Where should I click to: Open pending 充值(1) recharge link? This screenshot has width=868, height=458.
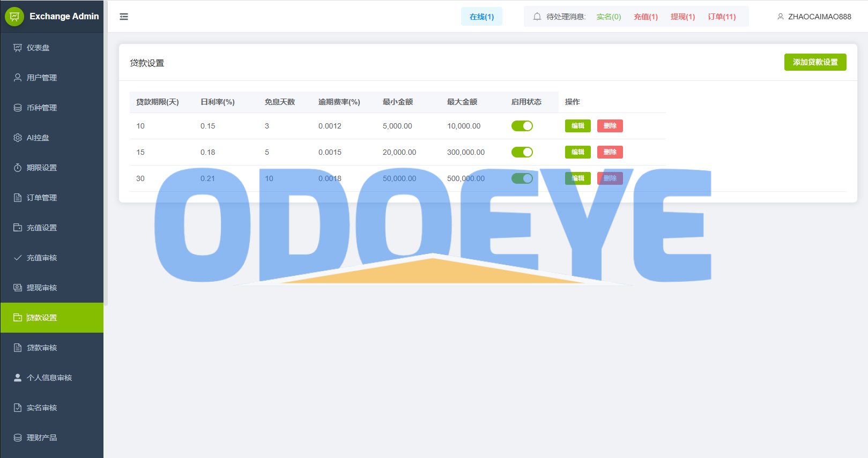click(x=646, y=17)
